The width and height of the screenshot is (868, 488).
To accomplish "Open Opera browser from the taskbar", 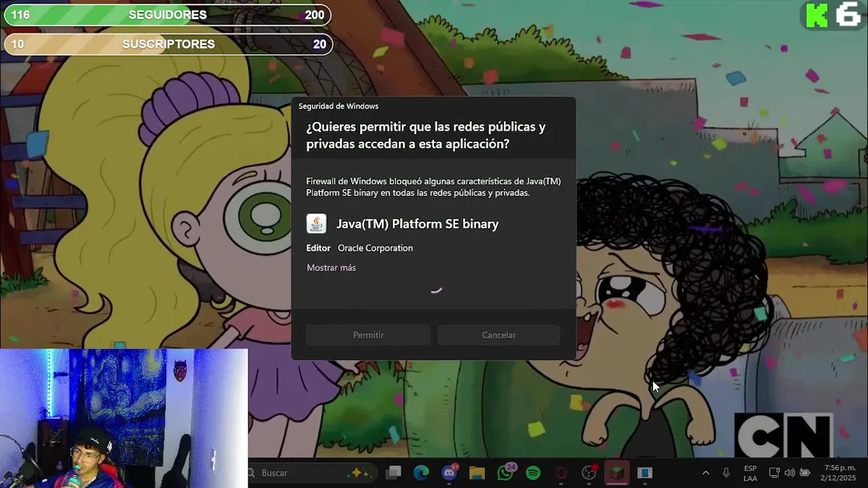I will 561,472.
